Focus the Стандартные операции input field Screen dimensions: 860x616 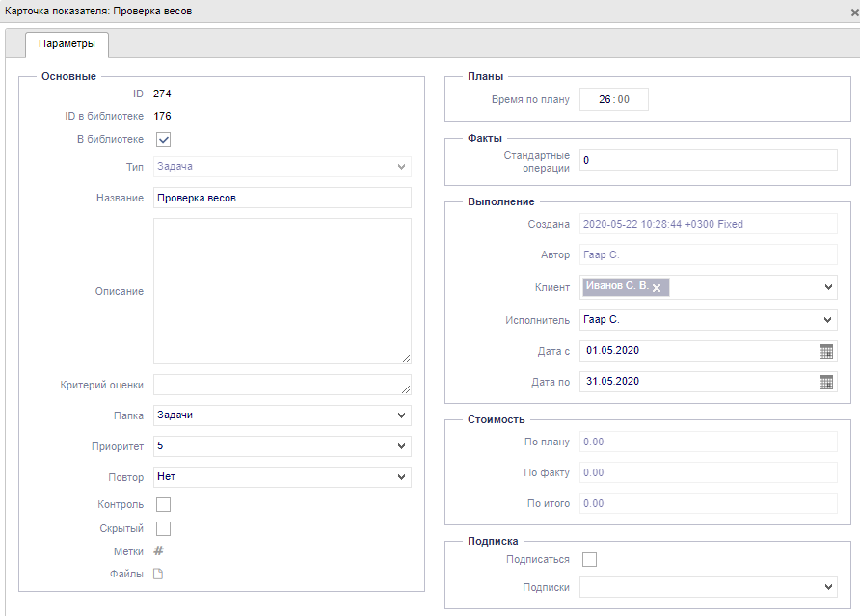pos(708,160)
